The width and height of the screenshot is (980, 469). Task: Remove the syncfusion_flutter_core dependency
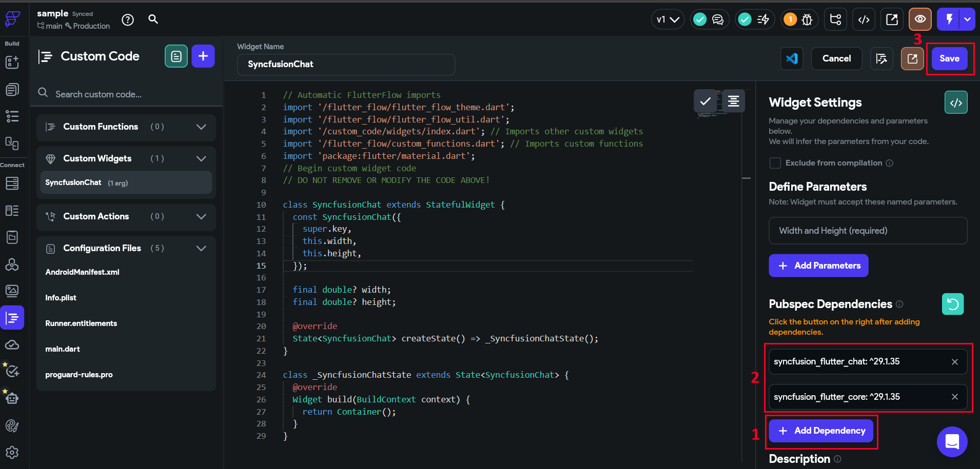coord(955,396)
